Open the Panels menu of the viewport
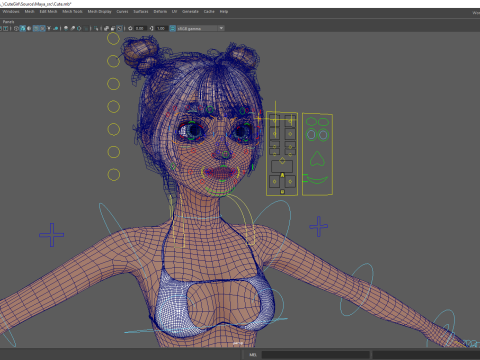480x360 pixels. tap(8, 22)
